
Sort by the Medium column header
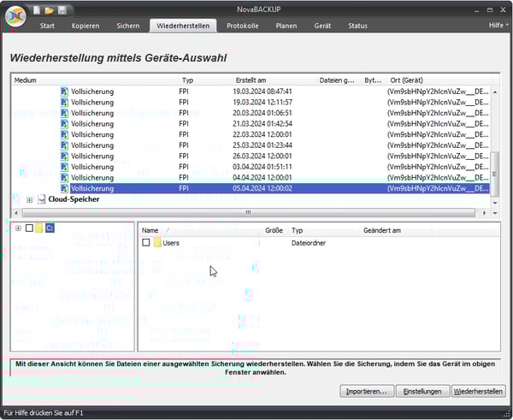pos(96,80)
